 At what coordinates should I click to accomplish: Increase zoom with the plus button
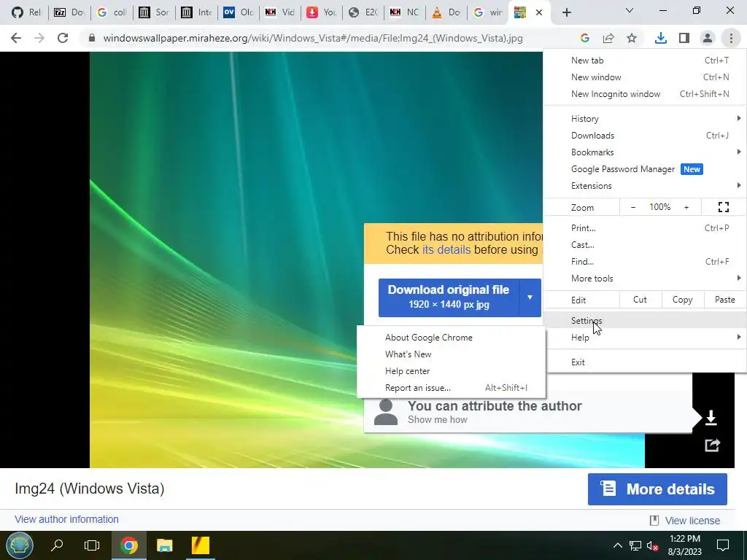pyautogui.click(x=686, y=207)
